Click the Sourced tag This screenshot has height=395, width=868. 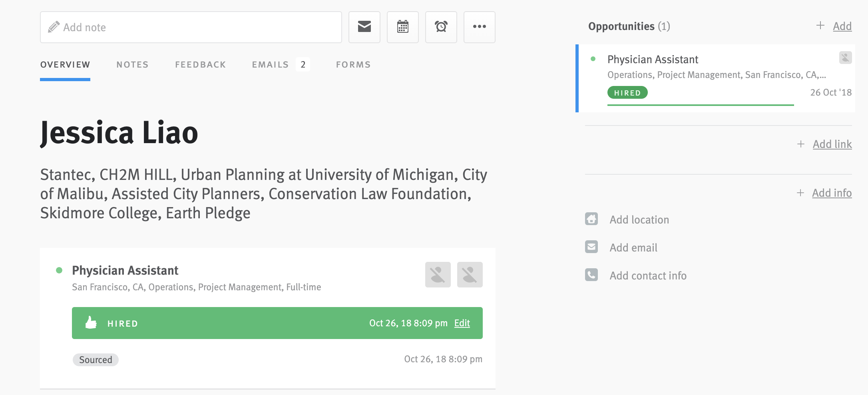click(x=96, y=360)
